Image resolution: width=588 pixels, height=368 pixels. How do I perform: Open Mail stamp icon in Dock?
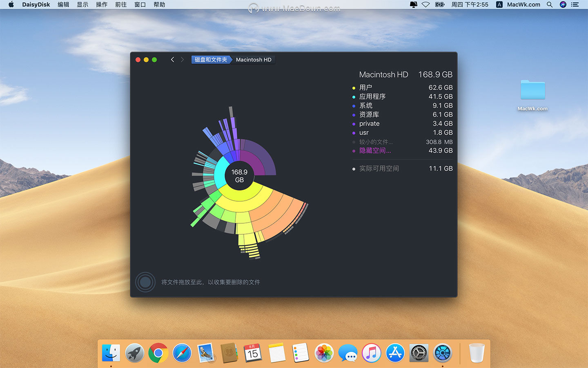(206, 353)
